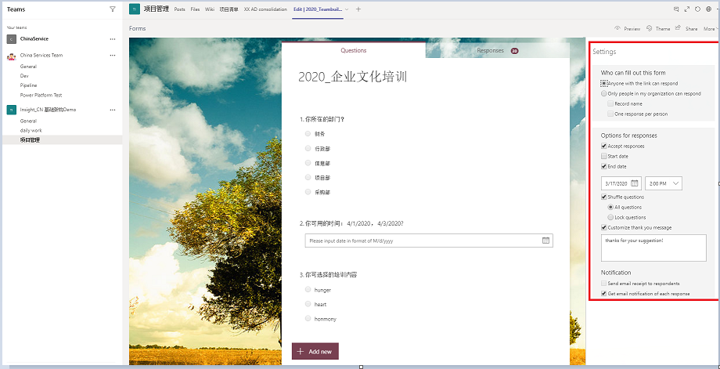This screenshot has width=720, height=369.
Task: Switch to the 项目清单 tab
Action: pyautogui.click(x=229, y=9)
